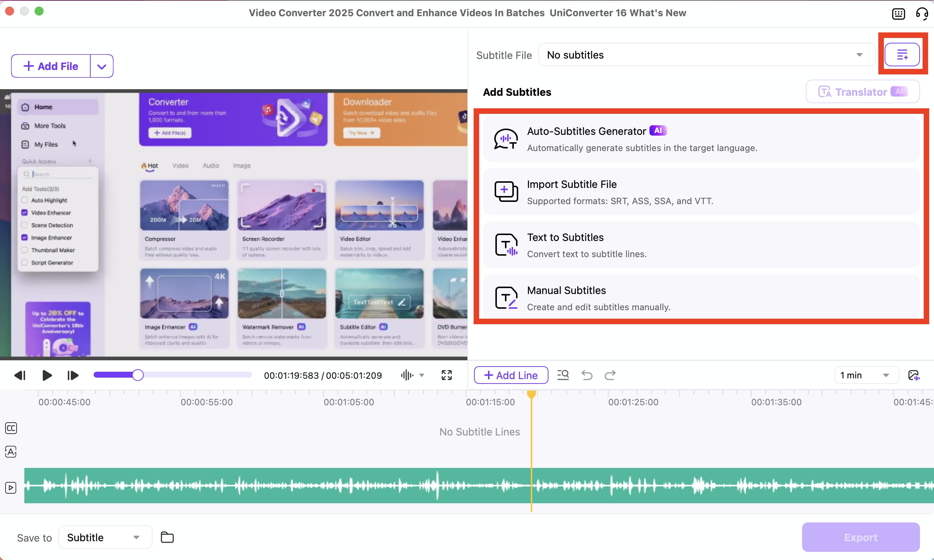Select the subtitle style (A) icon
The image size is (934, 560).
[x=11, y=452]
